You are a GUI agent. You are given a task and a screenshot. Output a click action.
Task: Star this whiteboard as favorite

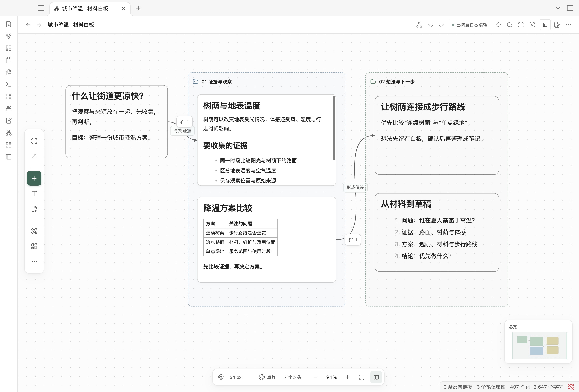click(x=498, y=25)
